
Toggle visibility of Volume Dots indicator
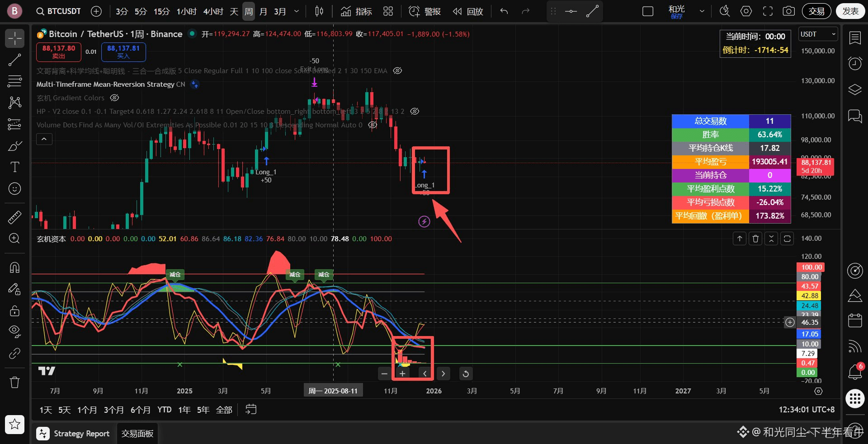(x=373, y=125)
